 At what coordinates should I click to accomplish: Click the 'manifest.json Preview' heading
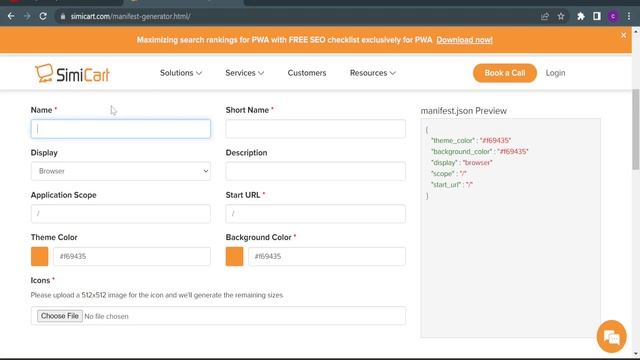point(463,111)
